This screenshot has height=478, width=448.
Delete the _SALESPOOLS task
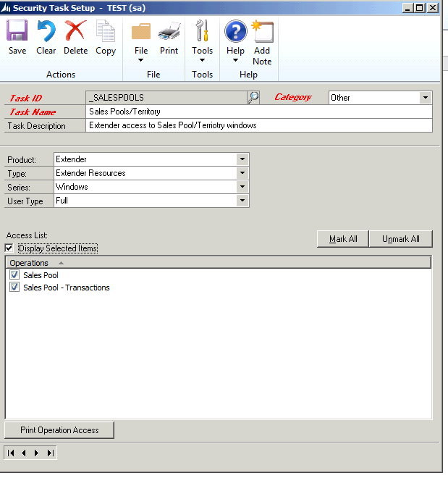tap(75, 38)
